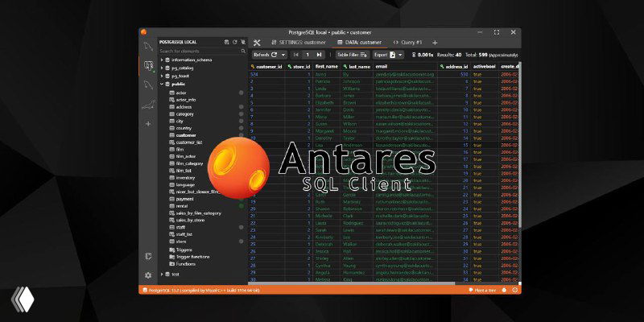644x322 pixels.
Task: Go to first page of results
Action: coord(296,55)
